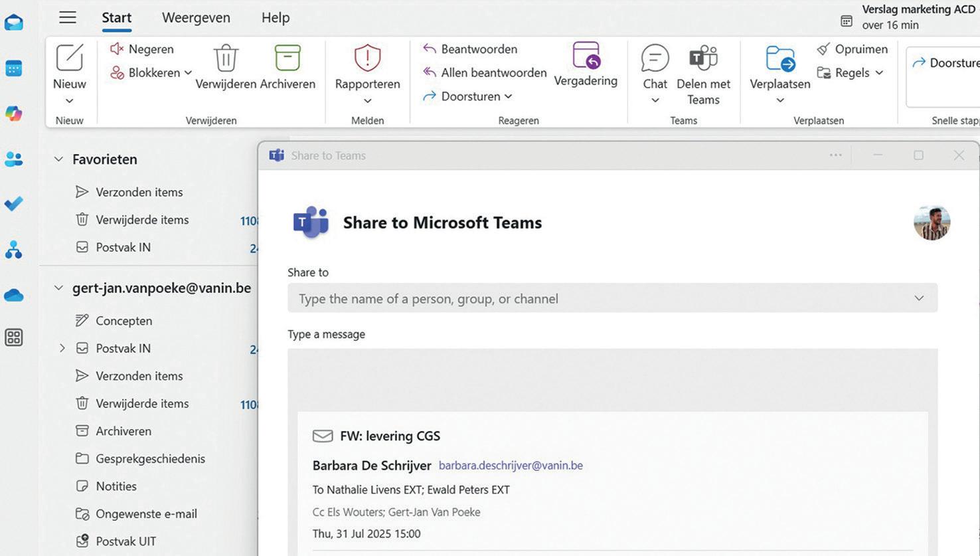Click the sender name Barbara De Schrijver

[x=372, y=466]
